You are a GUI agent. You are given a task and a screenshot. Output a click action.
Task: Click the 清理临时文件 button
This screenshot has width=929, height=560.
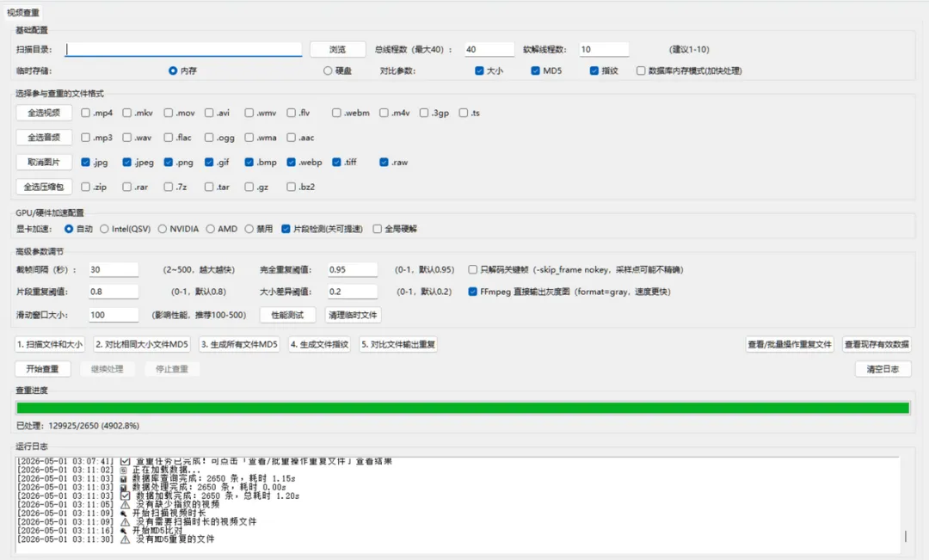(x=353, y=315)
